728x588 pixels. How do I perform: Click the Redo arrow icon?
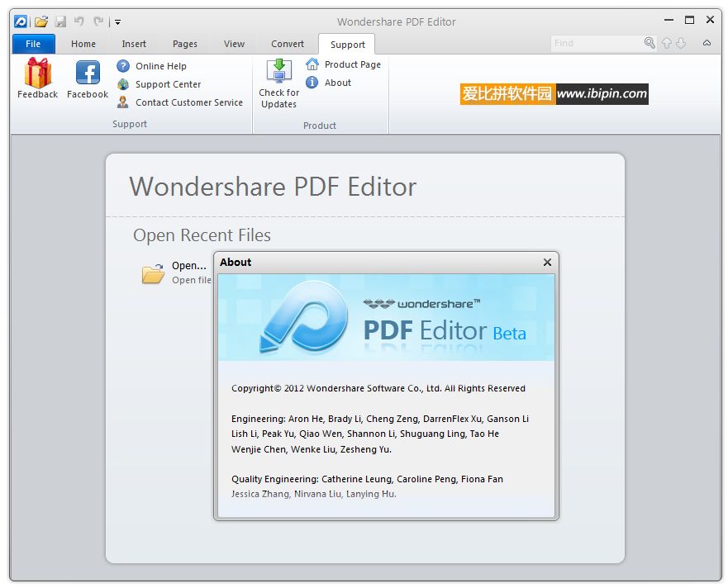(x=98, y=21)
